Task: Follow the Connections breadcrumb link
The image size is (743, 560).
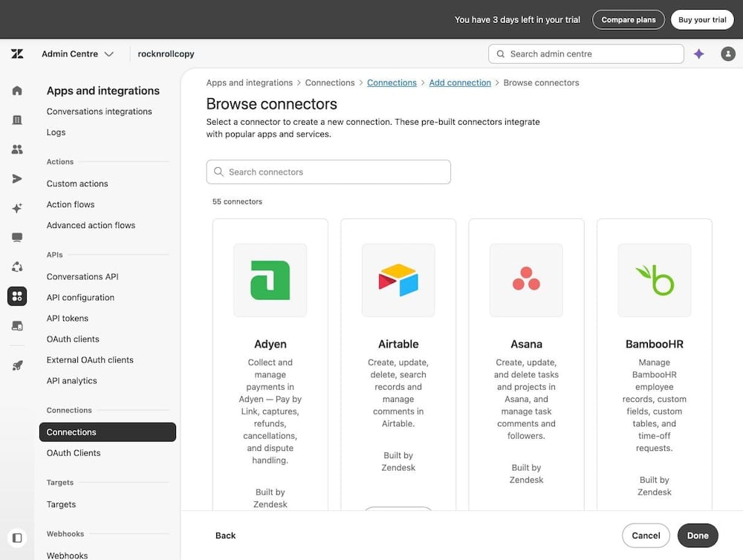Action: 392,82
